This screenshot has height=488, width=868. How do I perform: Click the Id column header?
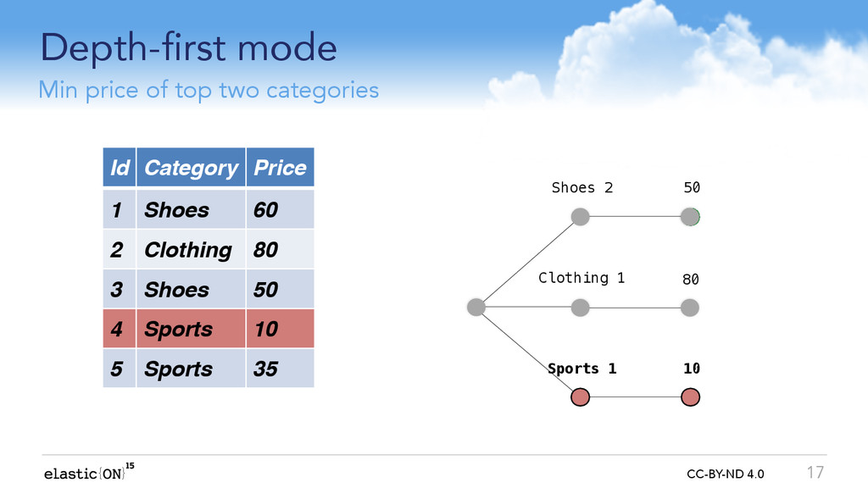tap(119, 167)
